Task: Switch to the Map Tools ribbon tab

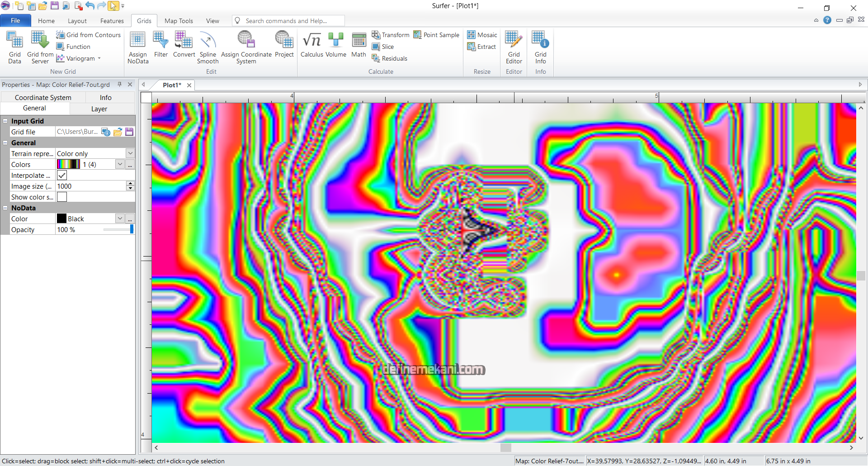Action: pos(179,21)
